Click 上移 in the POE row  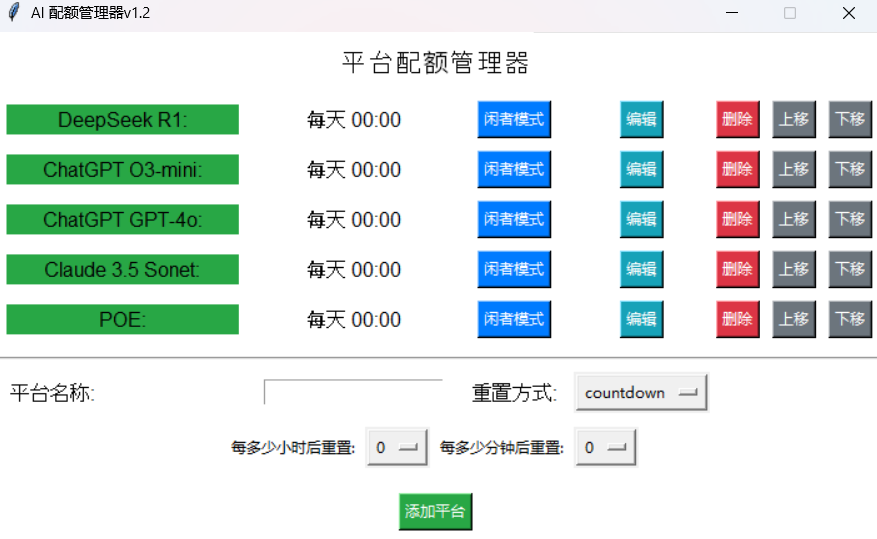(x=794, y=319)
